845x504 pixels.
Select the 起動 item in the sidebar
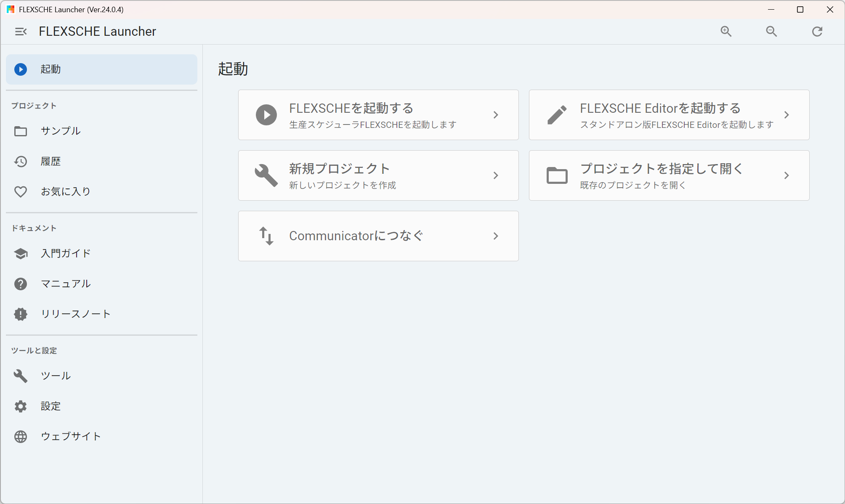101,69
